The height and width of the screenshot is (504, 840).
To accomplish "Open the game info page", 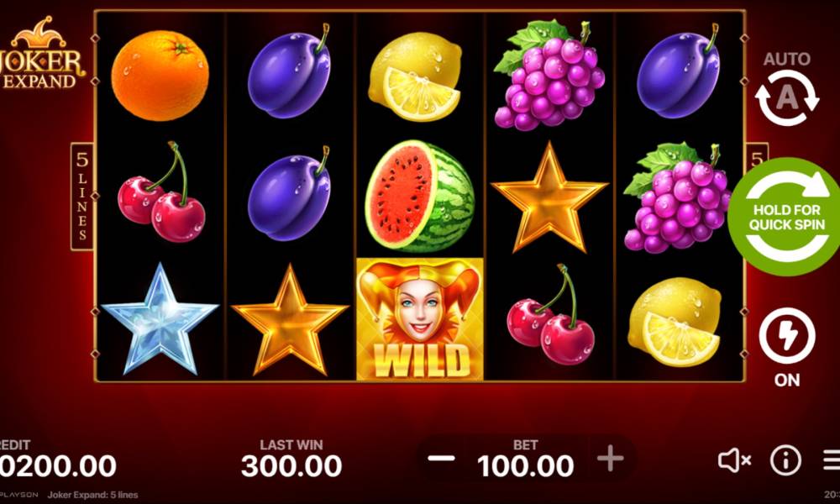I will [x=785, y=460].
